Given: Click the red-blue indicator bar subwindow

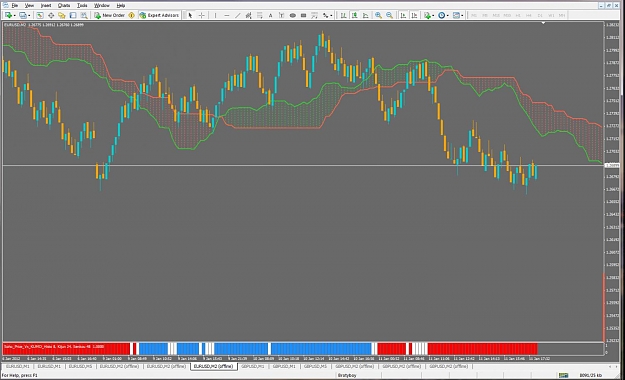Looking at the screenshot, I should point(303,349).
